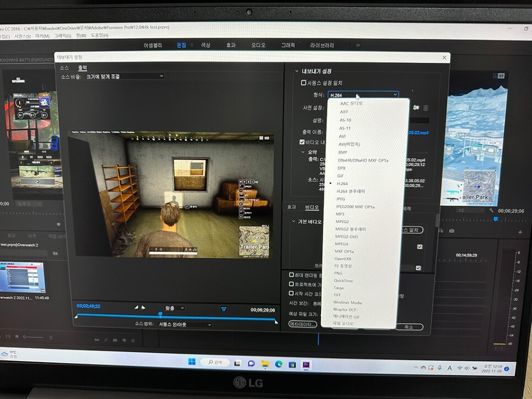Click the Set In Point triangle icon
This screenshot has height=399, width=532.
(137, 308)
